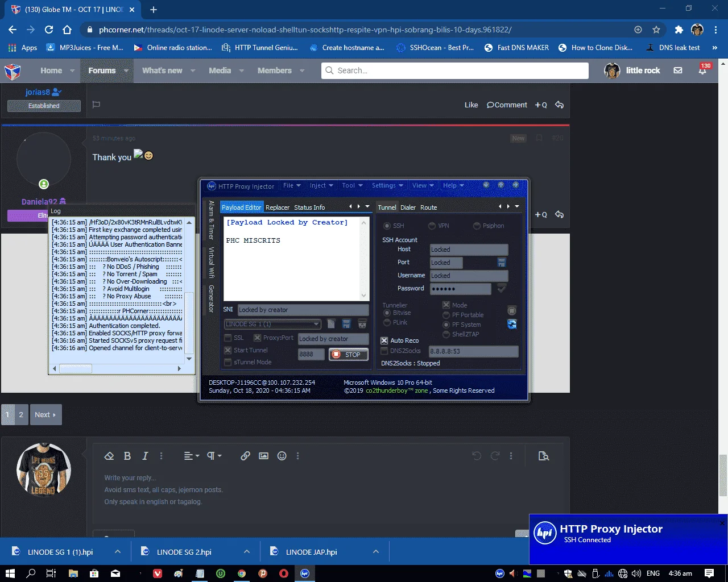Toggle the sTunnel Mode checkbox
The width and height of the screenshot is (728, 582).
click(x=228, y=362)
